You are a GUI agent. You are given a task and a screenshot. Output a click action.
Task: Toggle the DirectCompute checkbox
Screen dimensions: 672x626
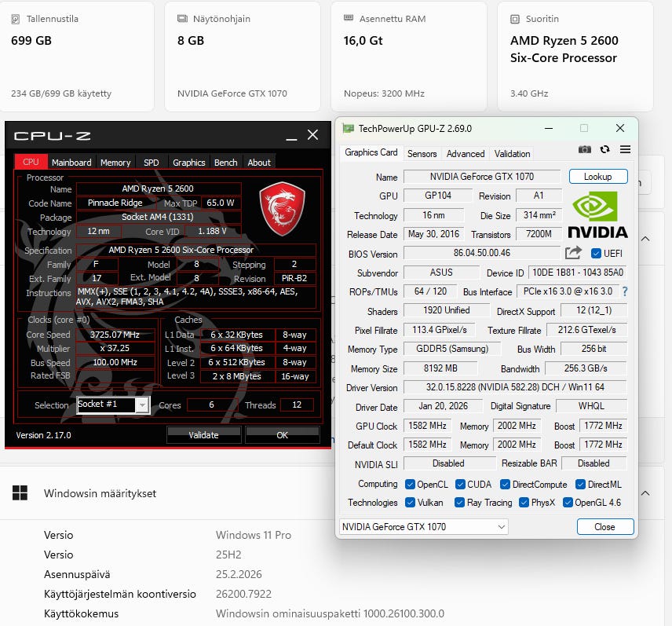point(505,484)
